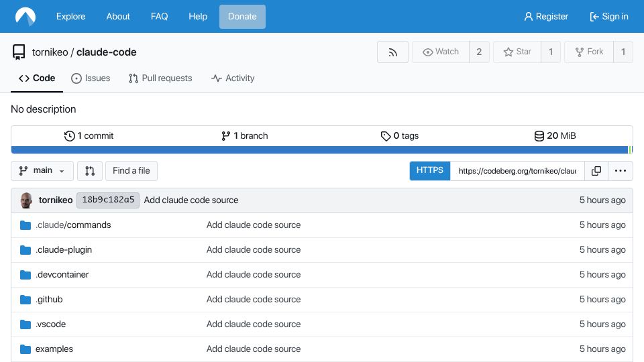The image size is (644, 362).
Task: View the 1 commit history
Action: (89, 136)
